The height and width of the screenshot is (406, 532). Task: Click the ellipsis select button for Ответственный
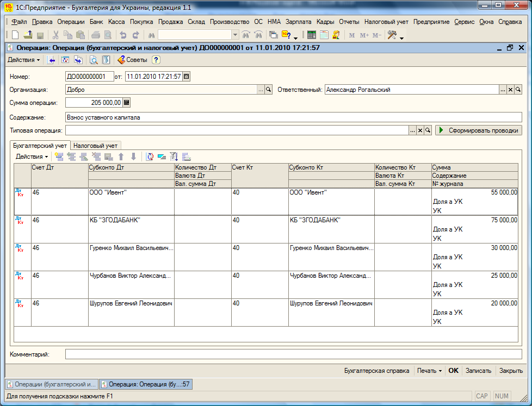pyautogui.click(x=503, y=90)
